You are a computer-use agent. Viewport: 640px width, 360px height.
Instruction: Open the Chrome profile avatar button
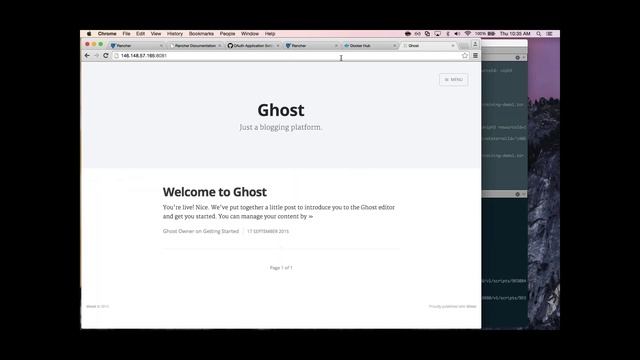(475, 44)
